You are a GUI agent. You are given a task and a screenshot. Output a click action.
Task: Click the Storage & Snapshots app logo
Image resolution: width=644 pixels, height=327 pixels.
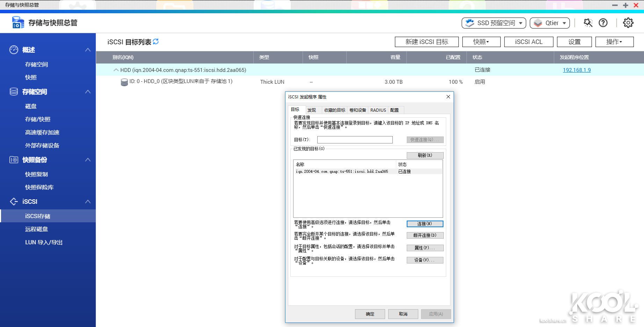click(18, 23)
